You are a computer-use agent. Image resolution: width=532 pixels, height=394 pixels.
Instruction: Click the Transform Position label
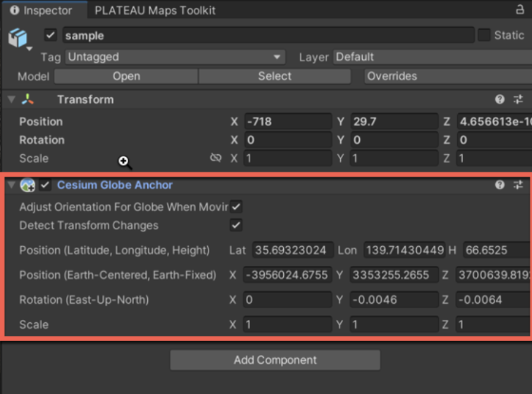(41, 122)
